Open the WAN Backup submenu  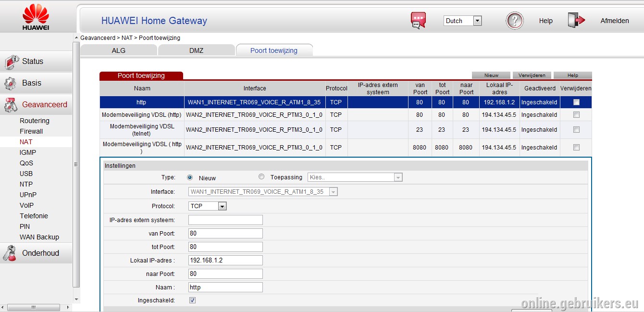[39, 237]
